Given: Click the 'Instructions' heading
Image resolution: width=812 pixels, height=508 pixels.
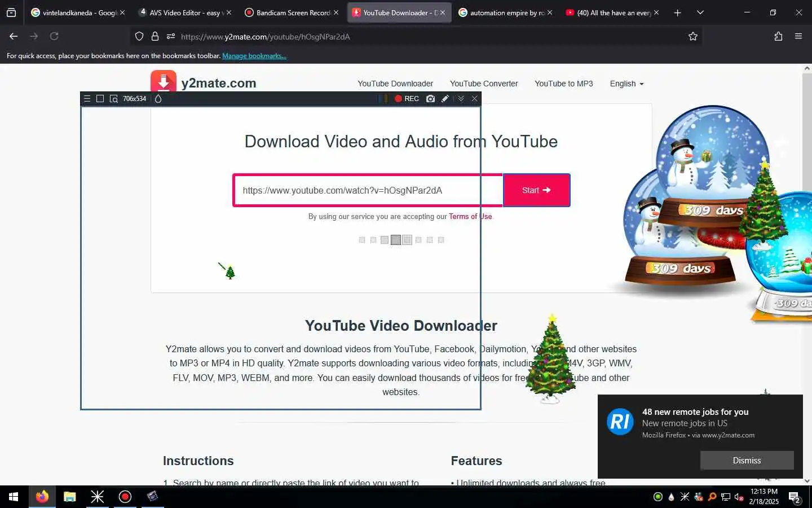Looking at the screenshot, I should point(198,461).
